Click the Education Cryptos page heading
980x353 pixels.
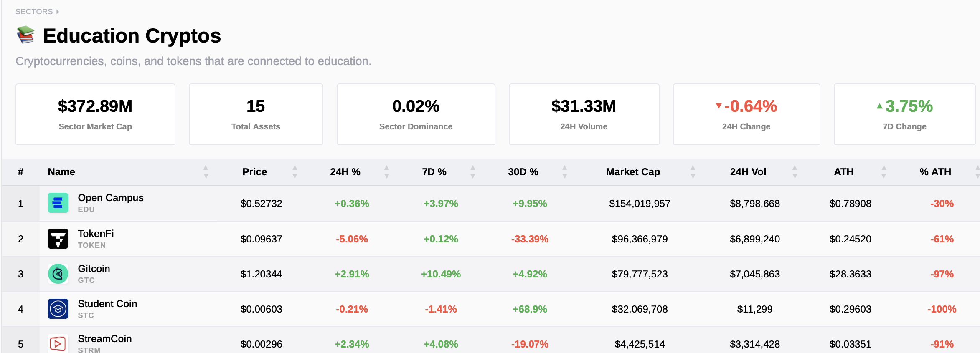point(132,36)
